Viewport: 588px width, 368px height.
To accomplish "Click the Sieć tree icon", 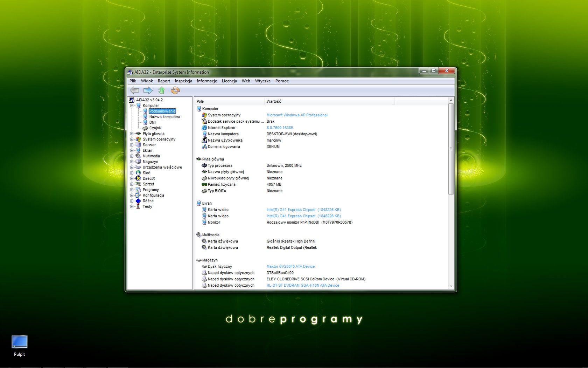I will [x=138, y=173].
